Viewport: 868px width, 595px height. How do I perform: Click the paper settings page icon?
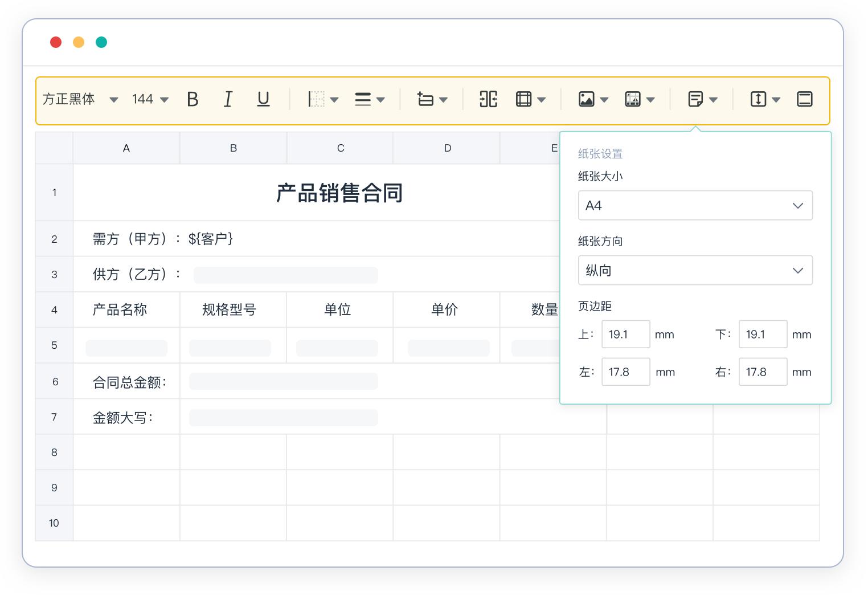695,99
